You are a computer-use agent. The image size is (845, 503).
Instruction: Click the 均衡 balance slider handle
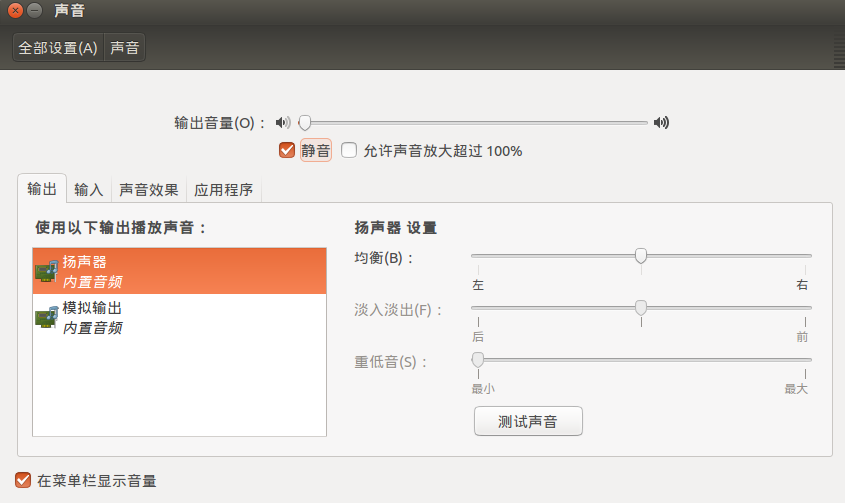point(641,256)
